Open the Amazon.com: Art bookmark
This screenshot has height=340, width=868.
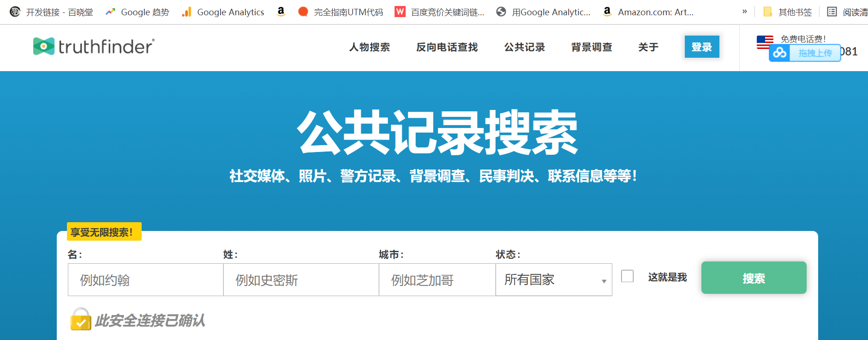click(x=648, y=12)
